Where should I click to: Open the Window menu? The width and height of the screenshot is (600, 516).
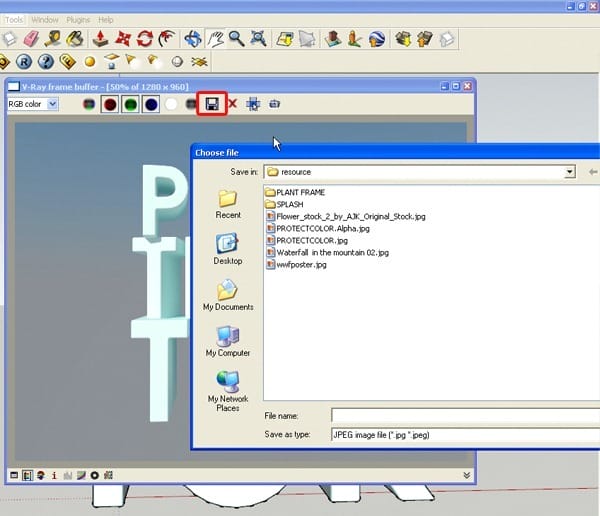(45, 20)
